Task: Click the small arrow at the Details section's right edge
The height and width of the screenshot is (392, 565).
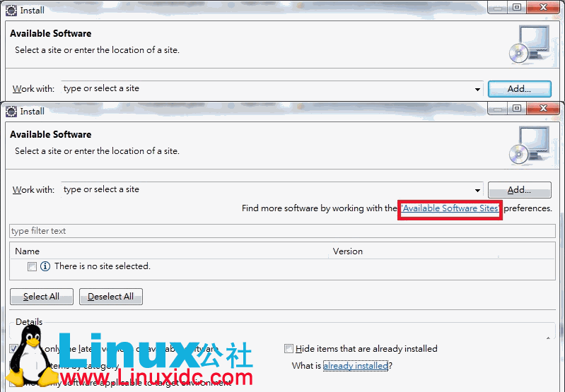Action: pyautogui.click(x=549, y=337)
